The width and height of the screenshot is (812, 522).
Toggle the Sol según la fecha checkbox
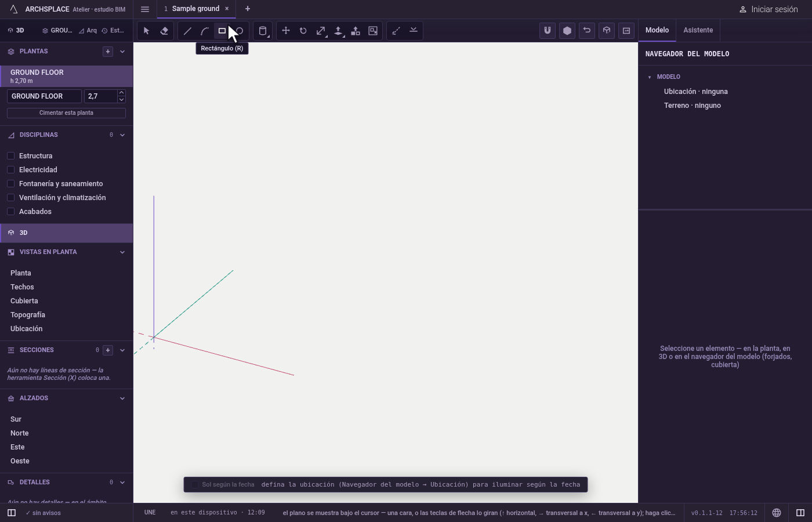pyautogui.click(x=195, y=485)
